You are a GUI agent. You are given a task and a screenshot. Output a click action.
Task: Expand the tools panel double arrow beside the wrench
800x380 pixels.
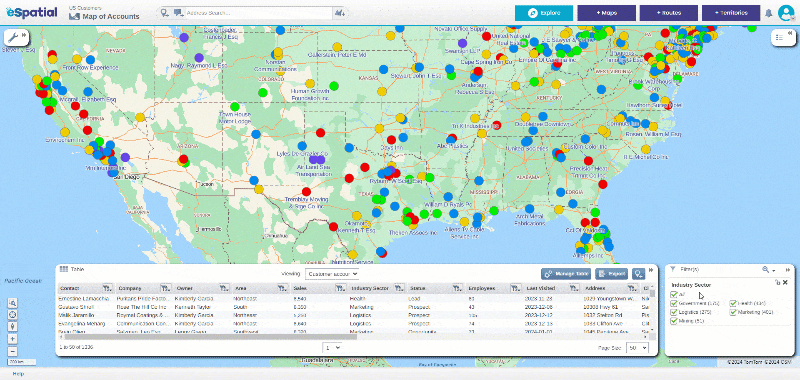(x=24, y=36)
